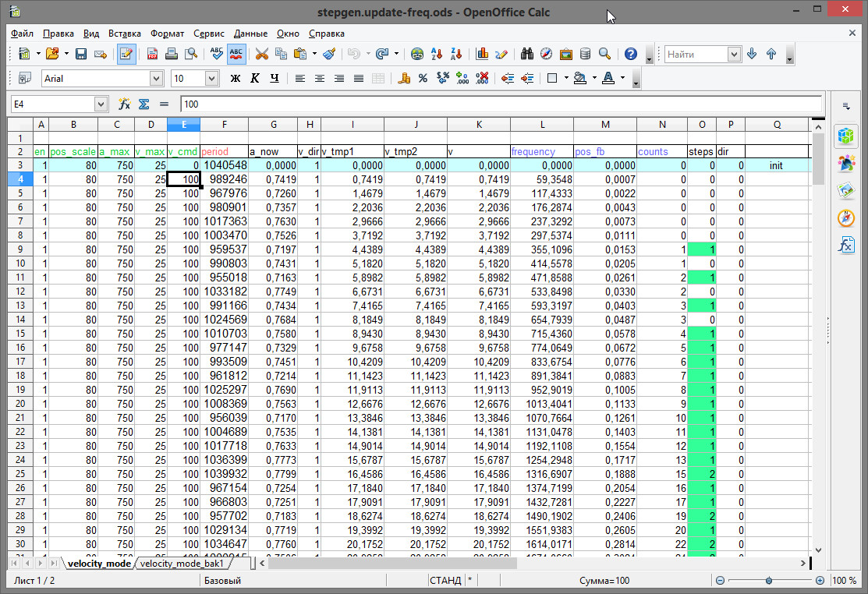
Task: Toggle AutoSpellcheck on or off
Action: pyautogui.click(x=236, y=54)
